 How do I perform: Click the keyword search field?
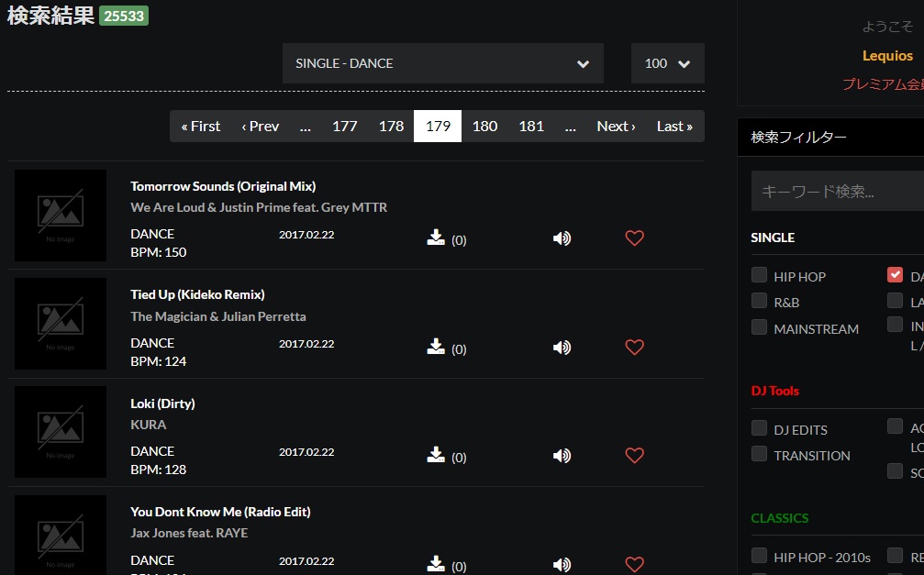click(838, 191)
